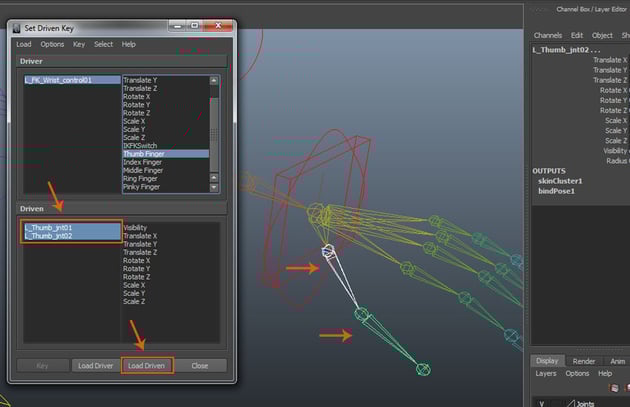The width and height of the screenshot is (630, 407).
Task: Open the Layers menu in Layer Editor
Action: click(545, 374)
